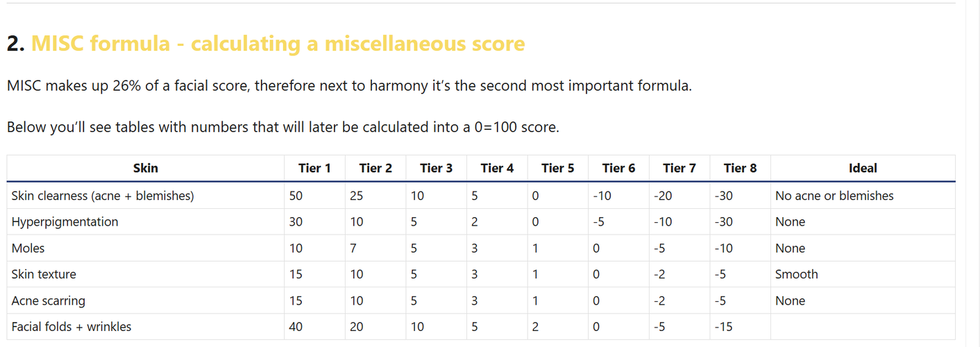Select the Skin texture row label

click(44, 274)
